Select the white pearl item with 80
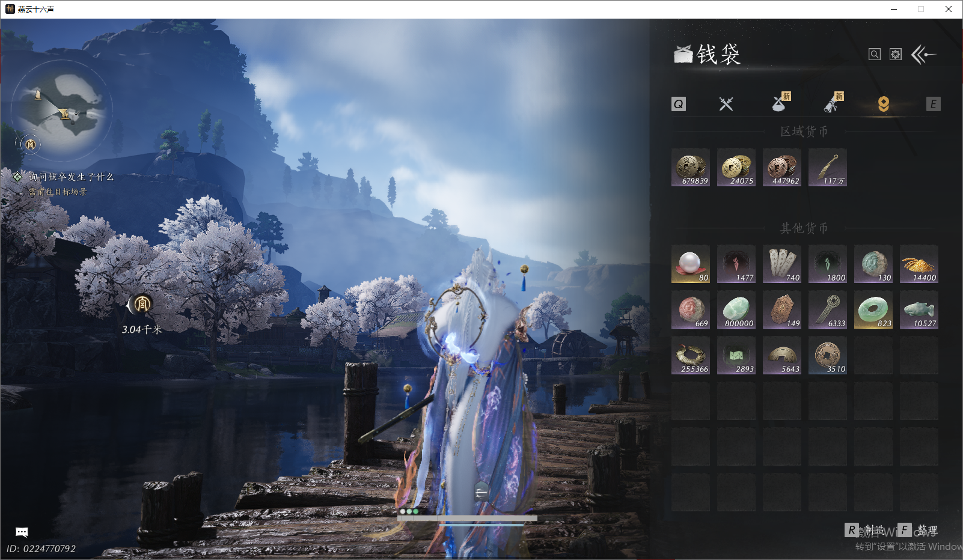Image resolution: width=963 pixels, height=560 pixels. [691, 264]
